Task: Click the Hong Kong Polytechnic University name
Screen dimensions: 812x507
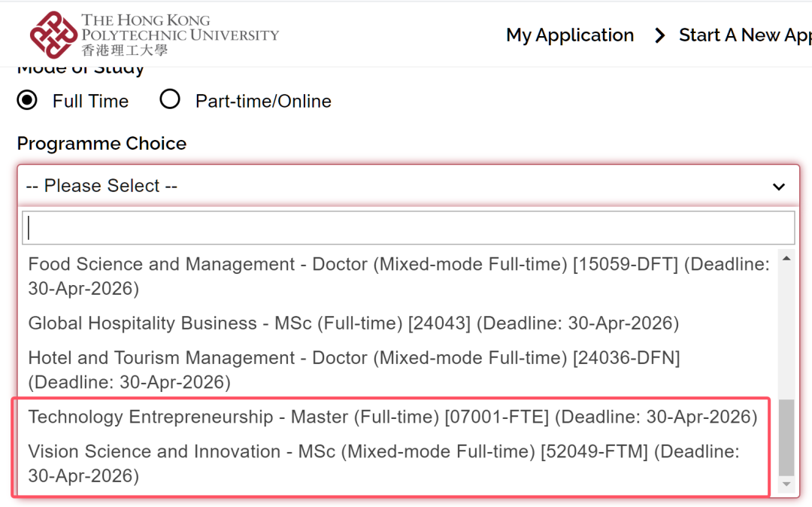Action: point(179,35)
